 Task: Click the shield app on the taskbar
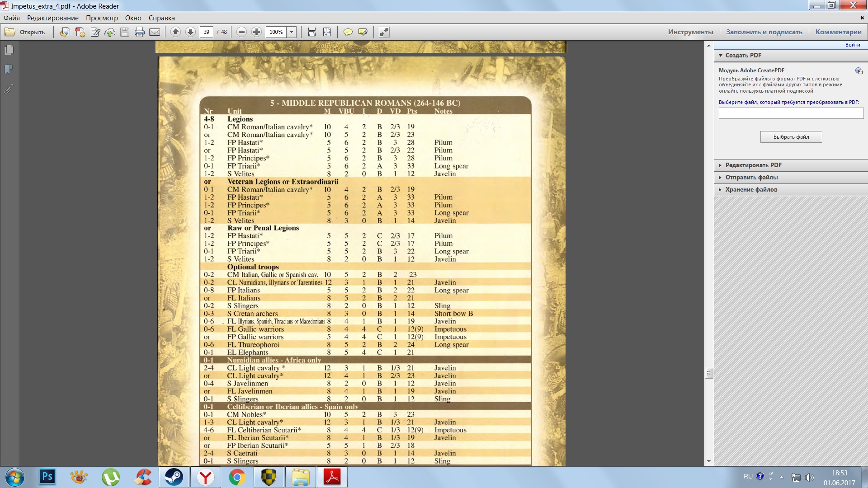(x=269, y=477)
